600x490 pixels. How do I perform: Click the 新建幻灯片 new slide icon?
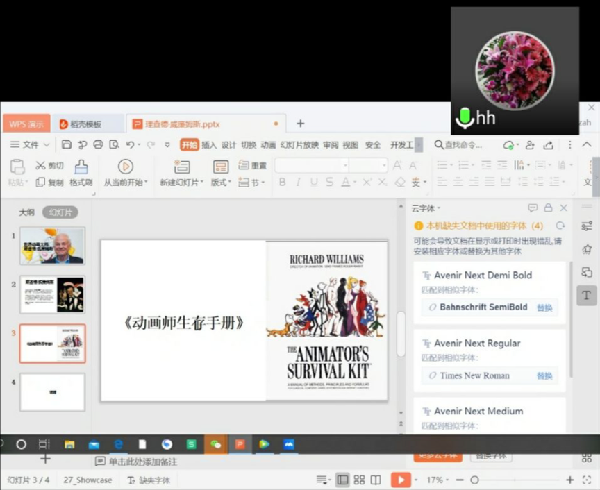point(181,166)
